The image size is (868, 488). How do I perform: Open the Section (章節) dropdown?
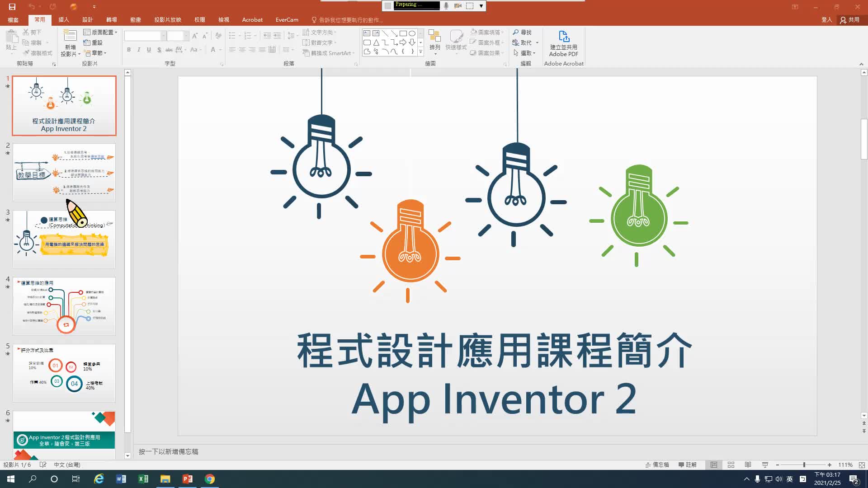95,53
